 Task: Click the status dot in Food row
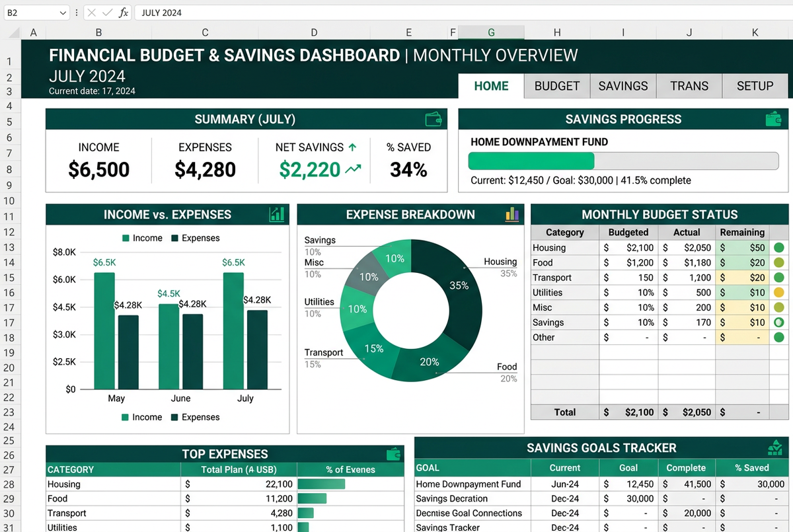click(778, 262)
